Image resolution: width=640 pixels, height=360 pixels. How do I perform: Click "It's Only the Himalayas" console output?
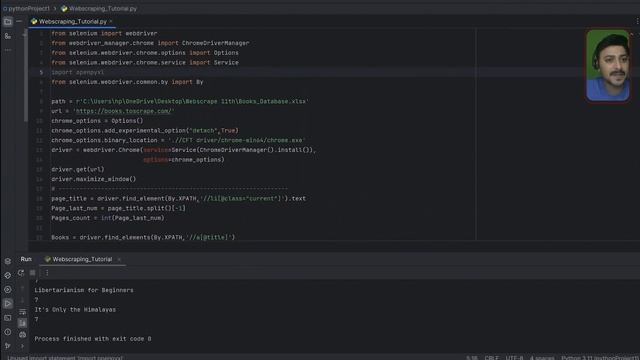tap(75, 310)
